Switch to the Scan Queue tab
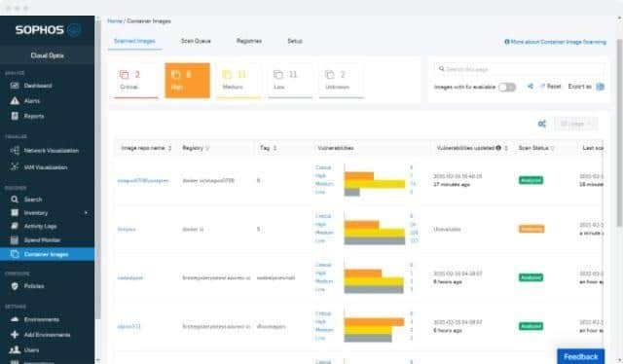Viewport: 623px width, 364px height. (196, 41)
